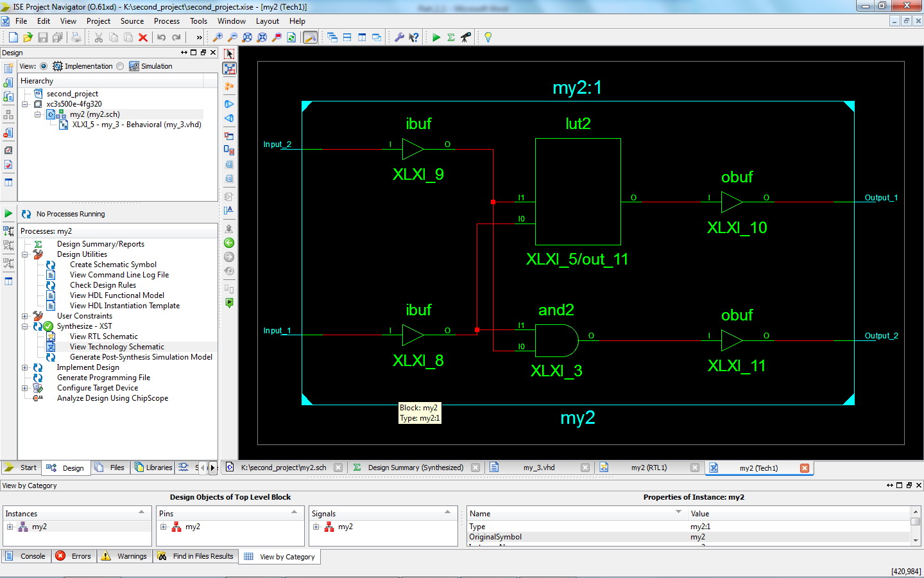Open the Console tab at bottom

pyautogui.click(x=26, y=556)
